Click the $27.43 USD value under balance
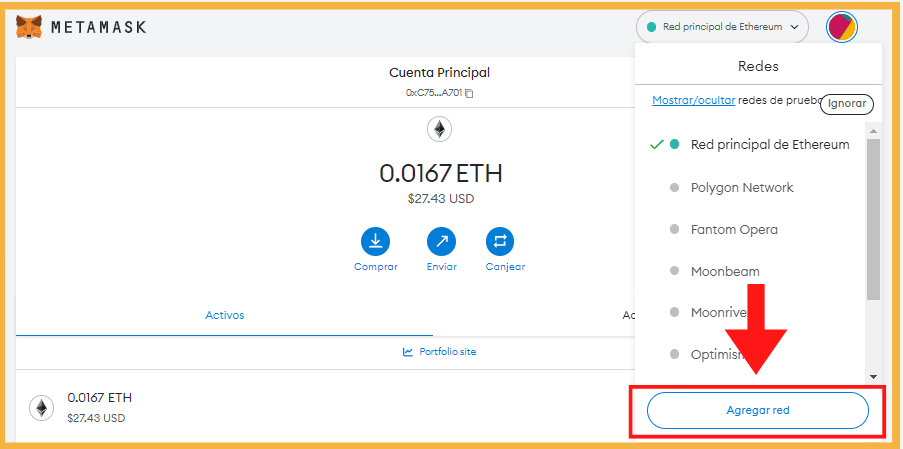The width and height of the screenshot is (903, 449). pos(441,199)
